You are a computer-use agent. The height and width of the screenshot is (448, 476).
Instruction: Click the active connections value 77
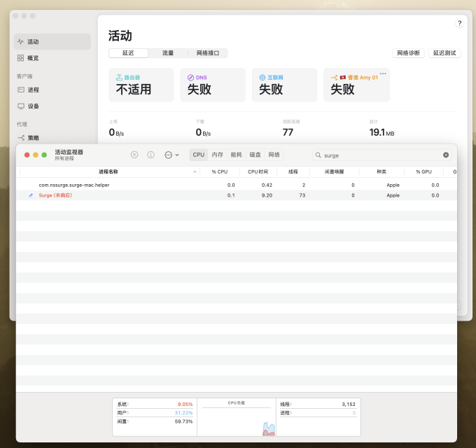point(288,132)
